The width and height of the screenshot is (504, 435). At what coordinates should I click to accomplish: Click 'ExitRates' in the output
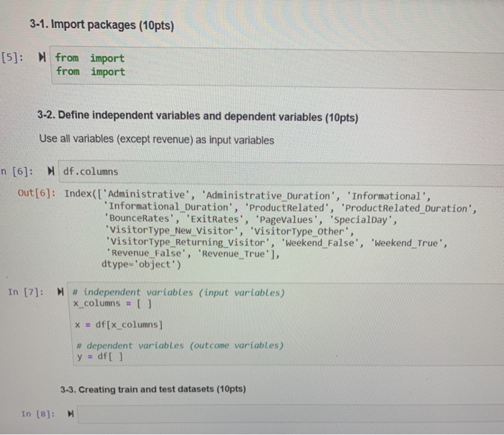tap(215, 219)
